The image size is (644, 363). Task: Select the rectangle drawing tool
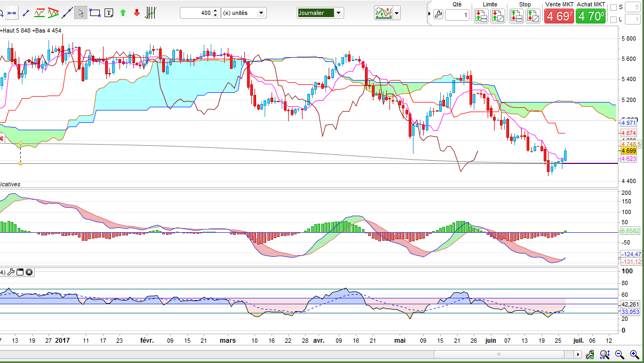pyautogui.click(x=95, y=12)
